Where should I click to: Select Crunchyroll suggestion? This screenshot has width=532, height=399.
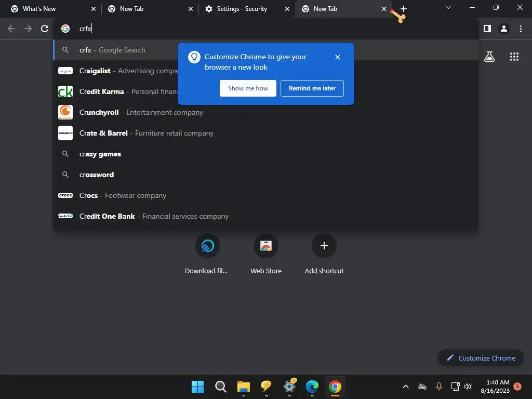tap(266, 112)
